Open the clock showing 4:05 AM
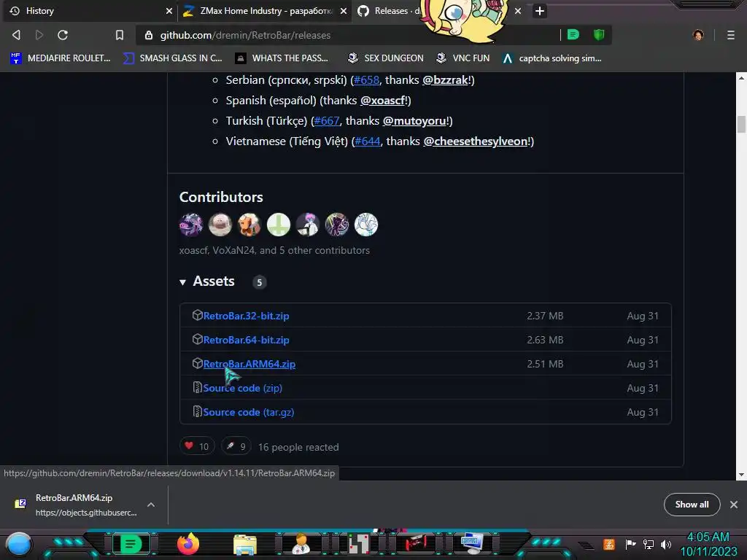This screenshot has height=560, width=747. click(x=708, y=544)
